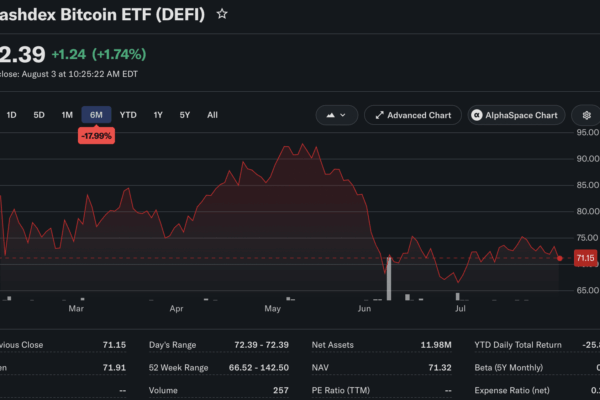Click the expand arrows icon on Advanced Chart
Viewport: 600px width, 400px height.
pos(379,115)
